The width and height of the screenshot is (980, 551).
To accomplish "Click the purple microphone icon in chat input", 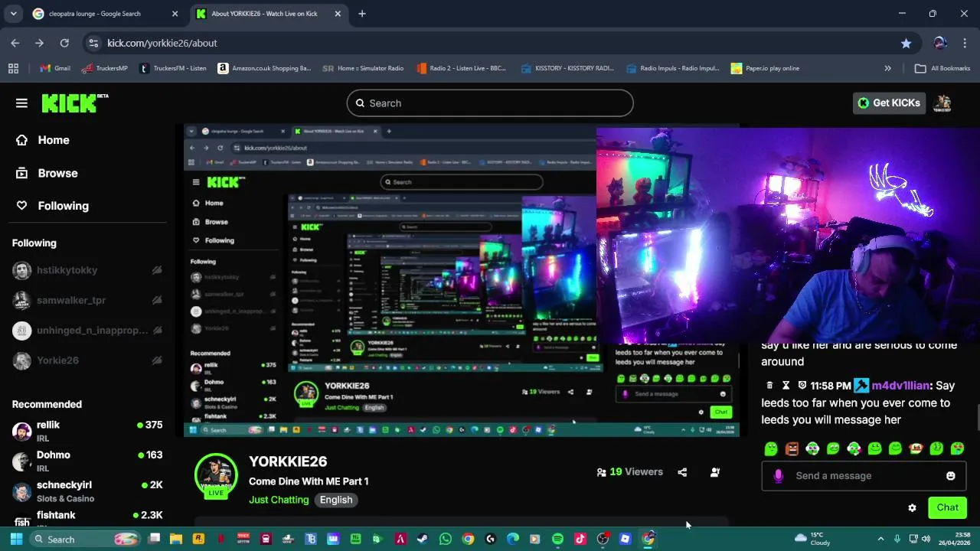I will 778,476.
